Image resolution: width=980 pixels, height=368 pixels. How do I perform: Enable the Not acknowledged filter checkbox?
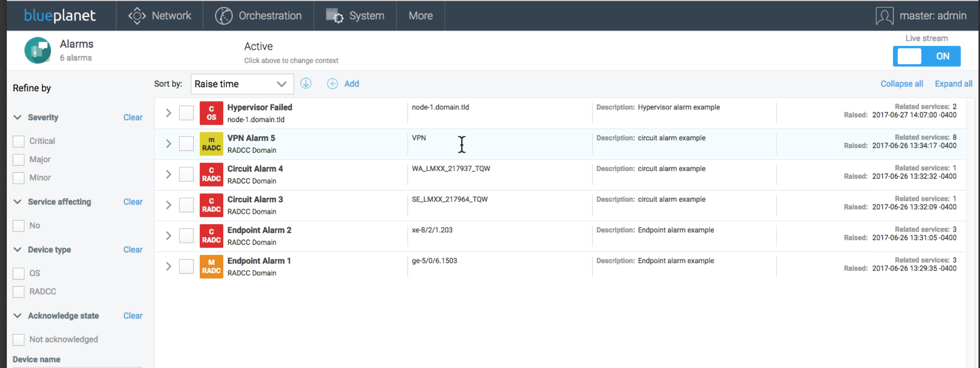click(19, 339)
